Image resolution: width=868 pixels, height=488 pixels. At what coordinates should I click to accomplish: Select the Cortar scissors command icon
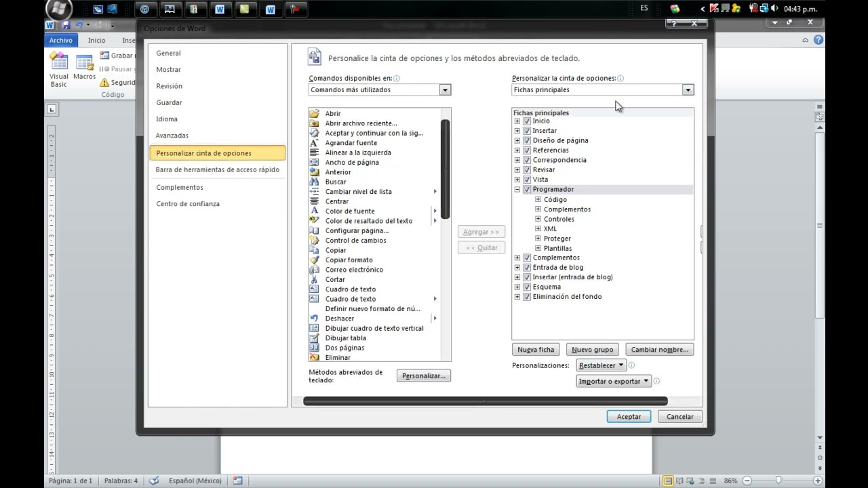tap(314, 279)
